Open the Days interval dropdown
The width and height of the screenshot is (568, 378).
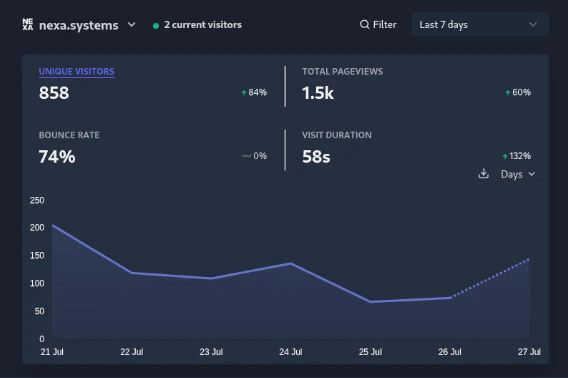click(x=517, y=174)
